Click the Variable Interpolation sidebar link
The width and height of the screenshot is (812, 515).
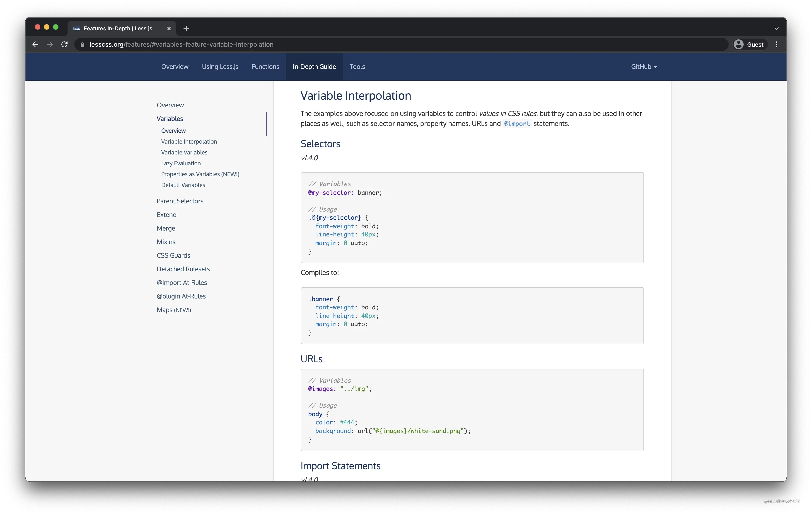189,141
